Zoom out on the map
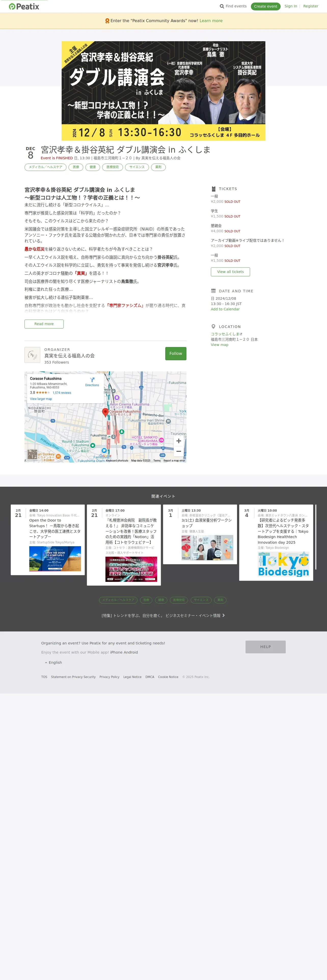327x980 pixels. [x=179, y=451]
